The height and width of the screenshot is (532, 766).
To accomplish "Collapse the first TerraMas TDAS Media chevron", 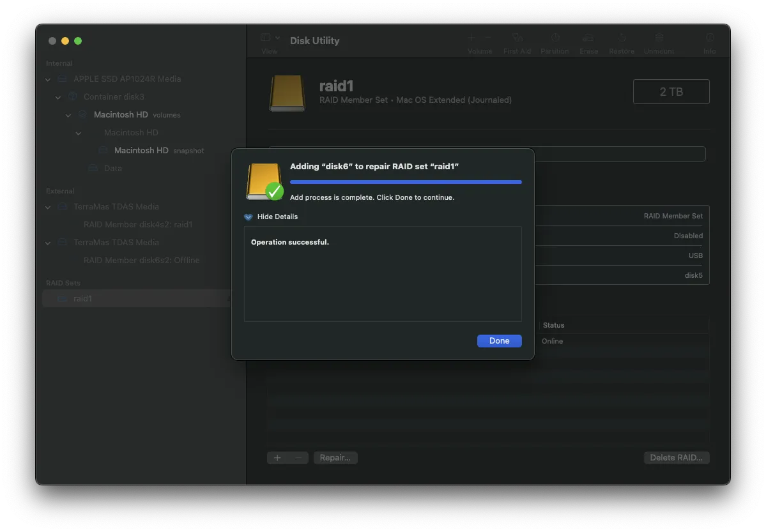I will 48,207.
